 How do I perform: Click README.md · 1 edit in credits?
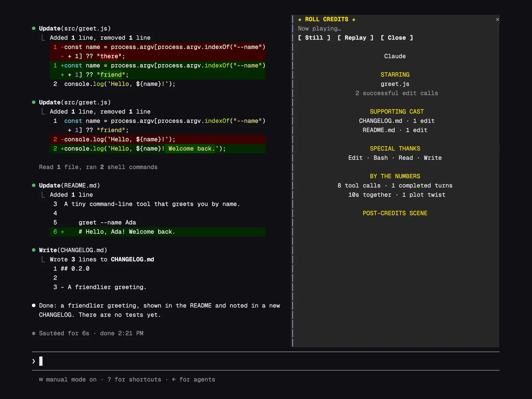click(x=395, y=130)
